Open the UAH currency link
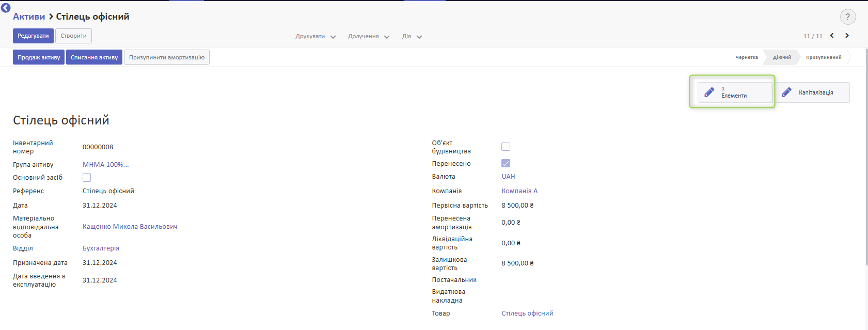 tap(508, 177)
